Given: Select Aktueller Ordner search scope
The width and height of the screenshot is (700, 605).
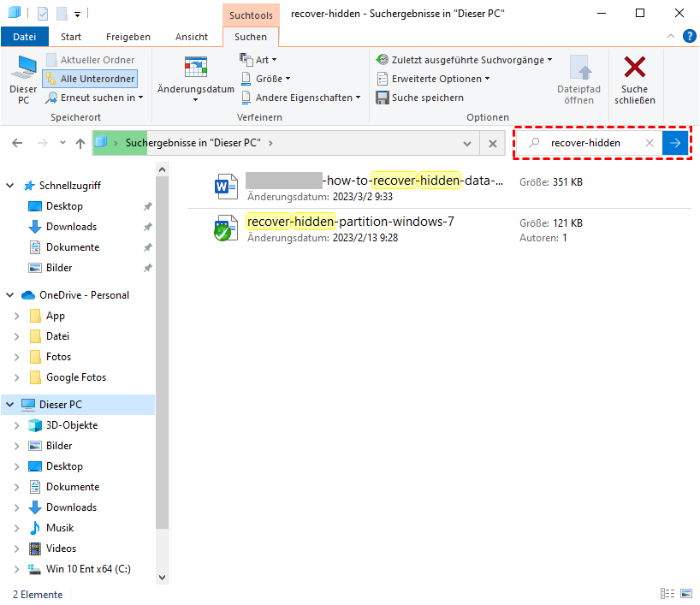Looking at the screenshot, I should (90, 60).
